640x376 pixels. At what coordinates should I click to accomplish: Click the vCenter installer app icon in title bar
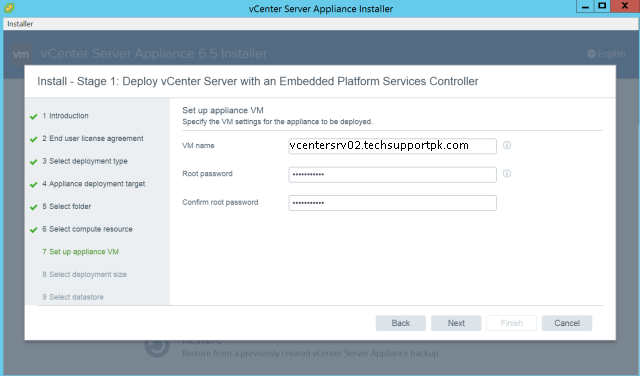point(9,8)
